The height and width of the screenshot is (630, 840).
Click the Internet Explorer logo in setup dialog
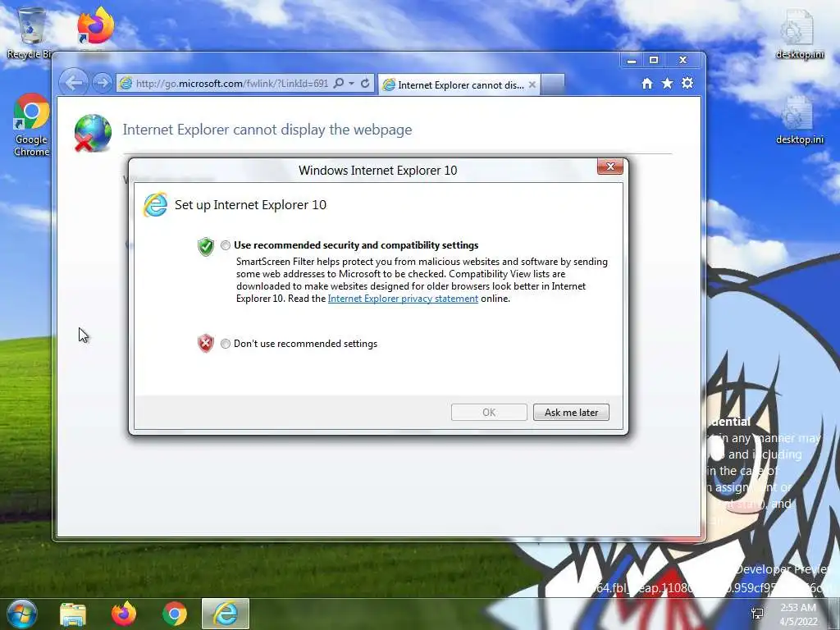tap(155, 205)
